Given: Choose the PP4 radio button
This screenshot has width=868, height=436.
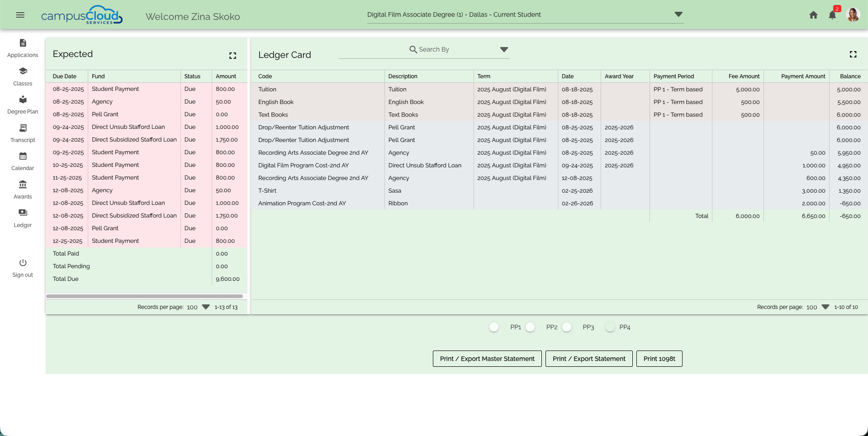Looking at the screenshot, I should pos(610,327).
